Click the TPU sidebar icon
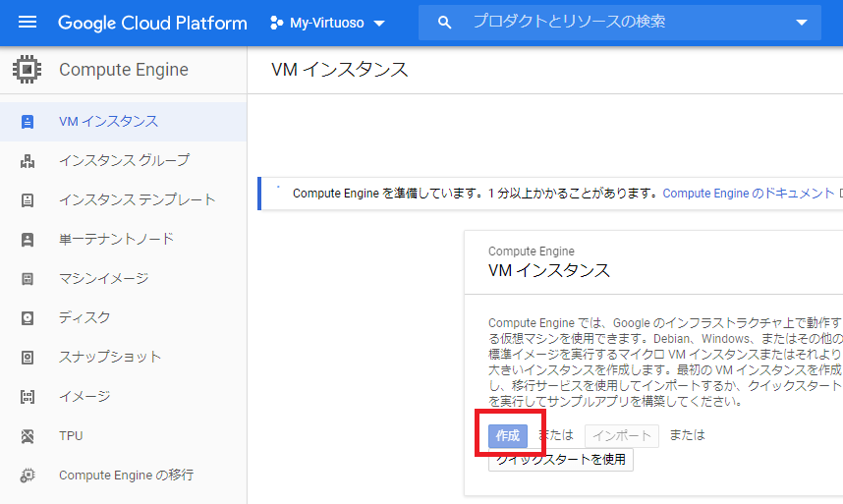Viewport: 843px width, 504px height. [27, 436]
